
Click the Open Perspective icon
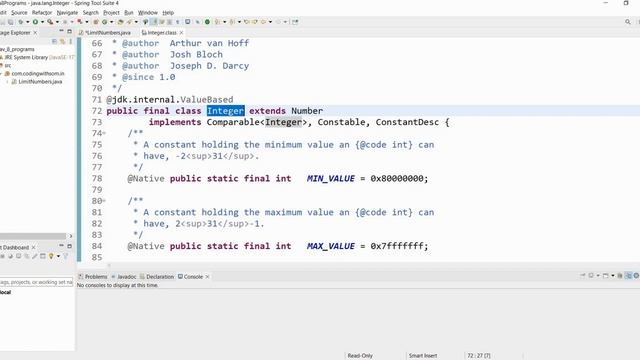[295, 22]
